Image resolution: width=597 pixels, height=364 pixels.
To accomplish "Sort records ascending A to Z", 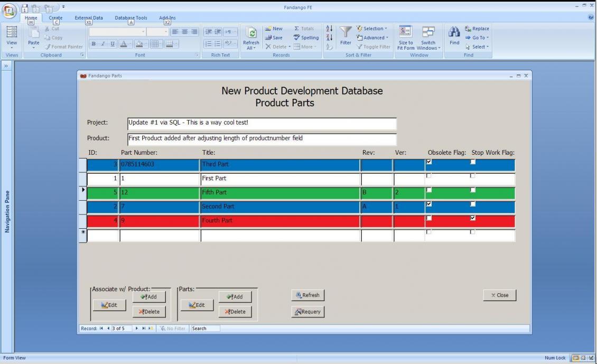I will pyautogui.click(x=329, y=29).
